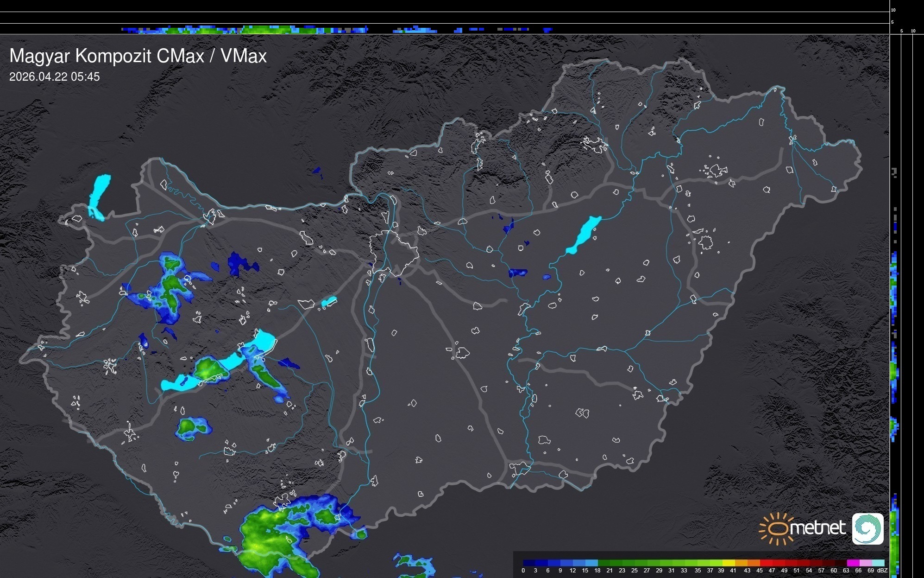Click the green echo over western Balaton
This screenshot has height=578, width=924.
coord(207,368)
